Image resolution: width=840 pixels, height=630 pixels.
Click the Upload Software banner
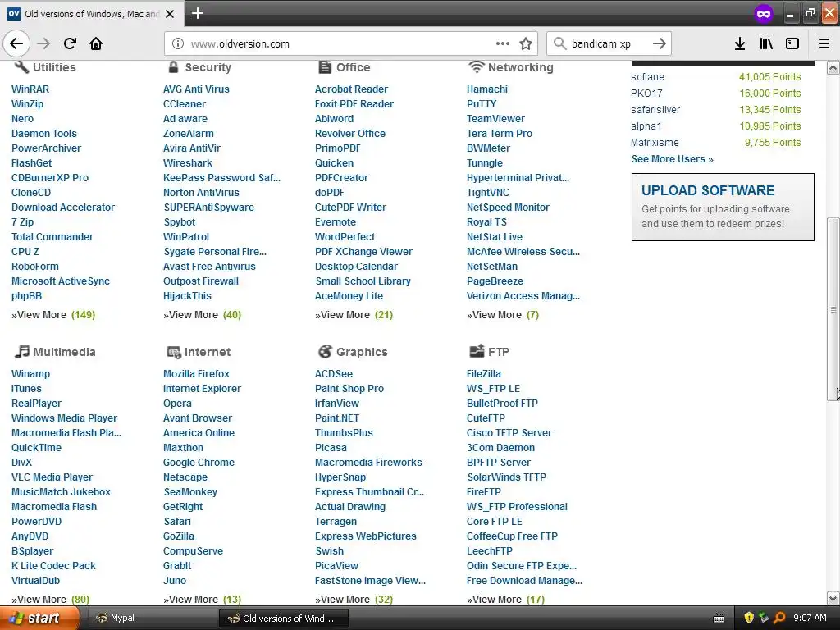723,207
